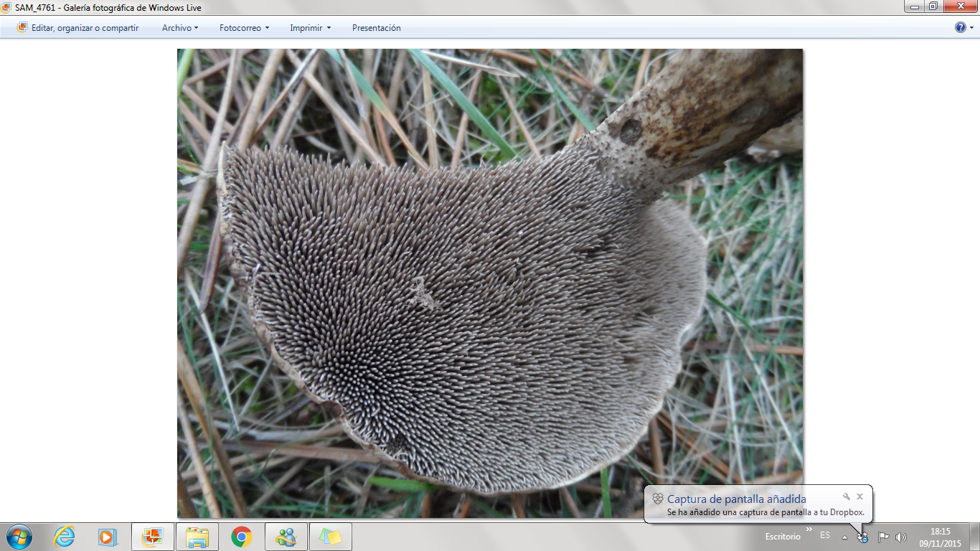Open Dropbox notification settings wrench icon
980x551 pixels.
click(x=847, y=496)
